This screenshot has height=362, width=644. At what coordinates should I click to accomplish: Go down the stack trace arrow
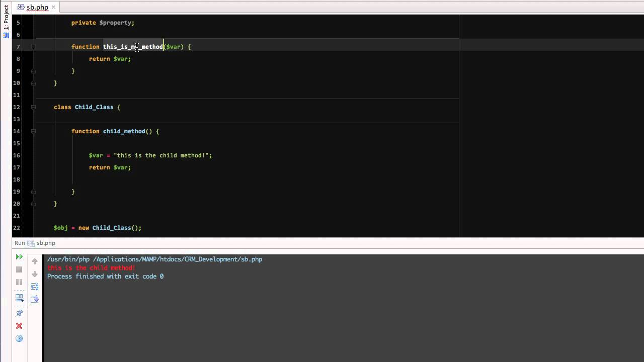pos(35,274)
